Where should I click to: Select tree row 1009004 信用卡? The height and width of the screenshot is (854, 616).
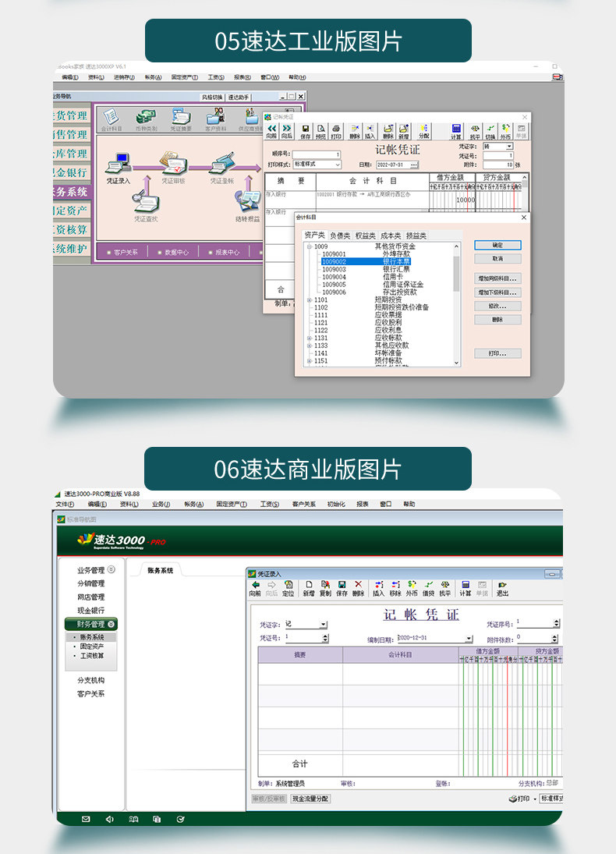[x=362, y=277]
